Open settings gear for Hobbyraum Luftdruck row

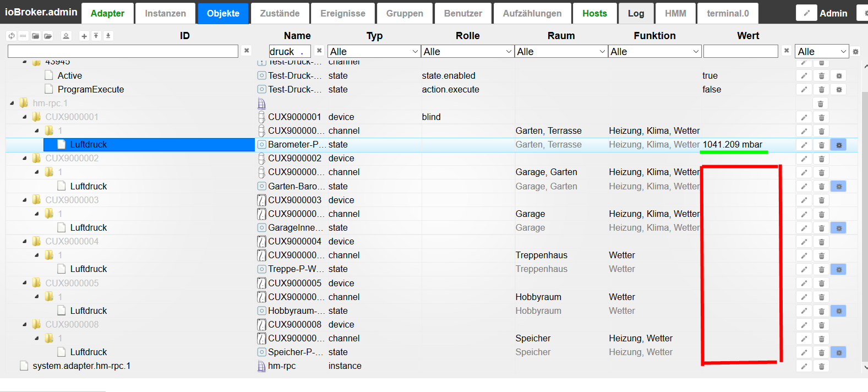tap(839, 311)
